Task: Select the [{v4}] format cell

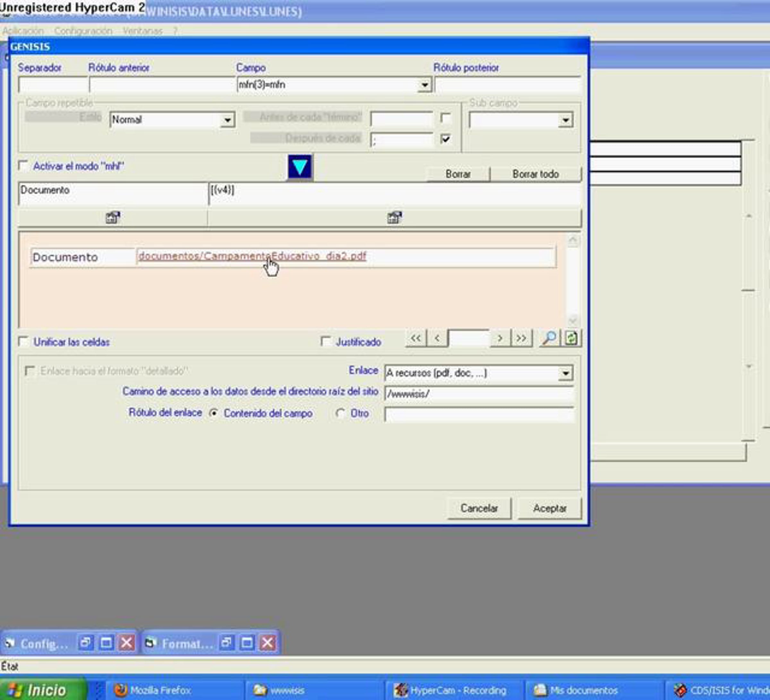Action: point(395,194)
